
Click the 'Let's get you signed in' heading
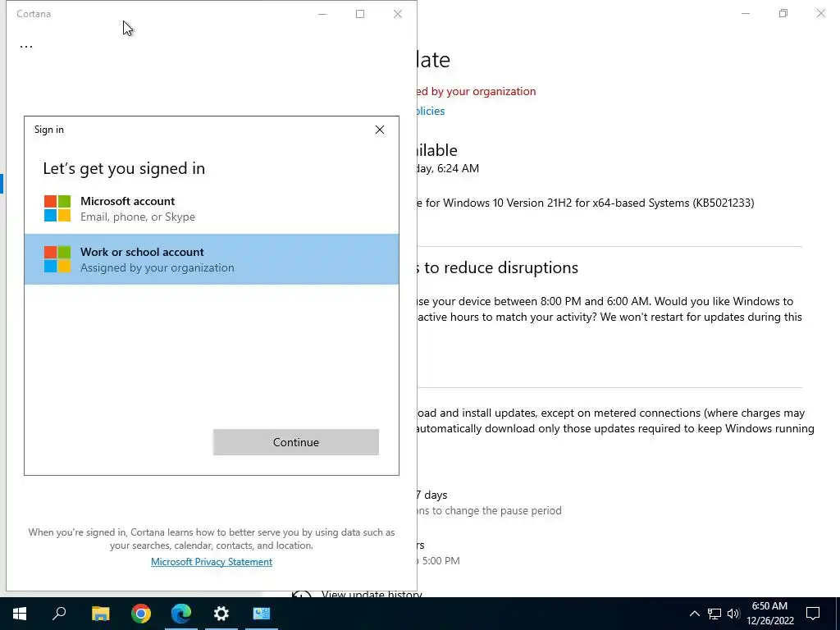coord(124,168)
